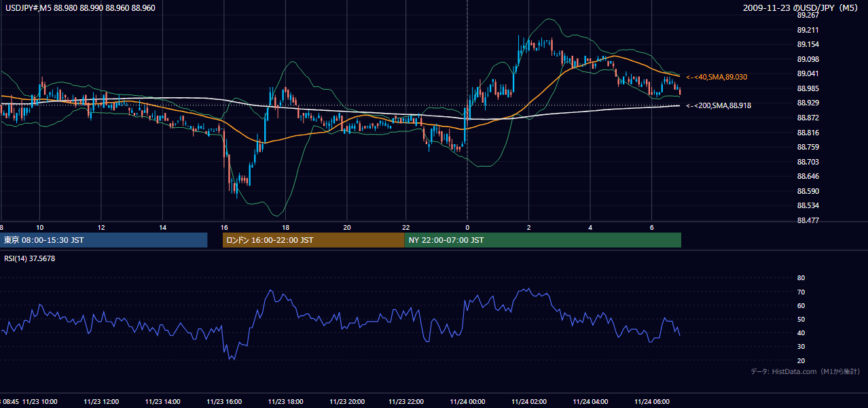Click the 88.929 price axis label
Image resolution: width=868 pixels, height=408 pixels.
pyautogui.click(x=808, y=103)
